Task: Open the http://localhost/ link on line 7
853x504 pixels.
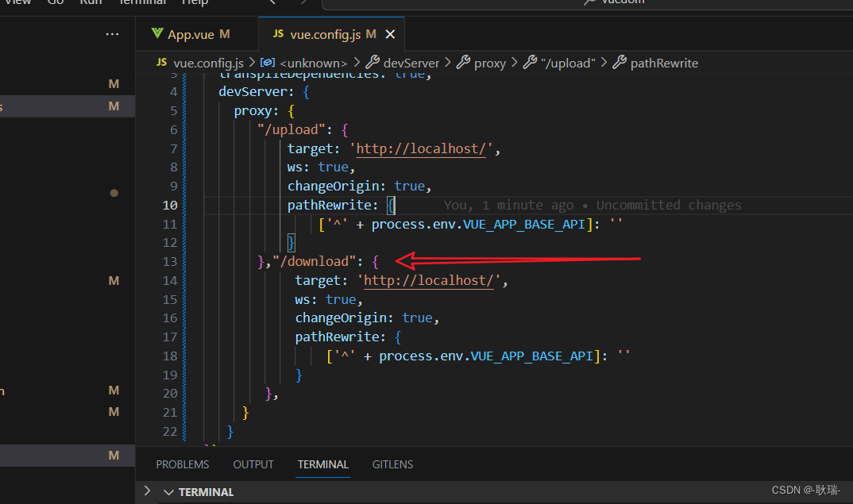Action: 419,148
